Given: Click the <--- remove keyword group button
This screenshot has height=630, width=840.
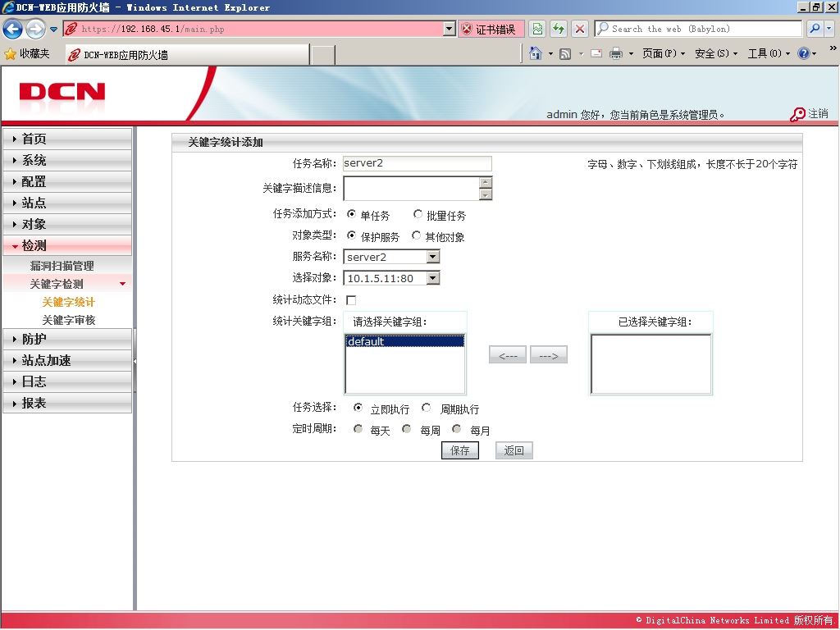Looking at the screenshot, I should pos(507,354).
